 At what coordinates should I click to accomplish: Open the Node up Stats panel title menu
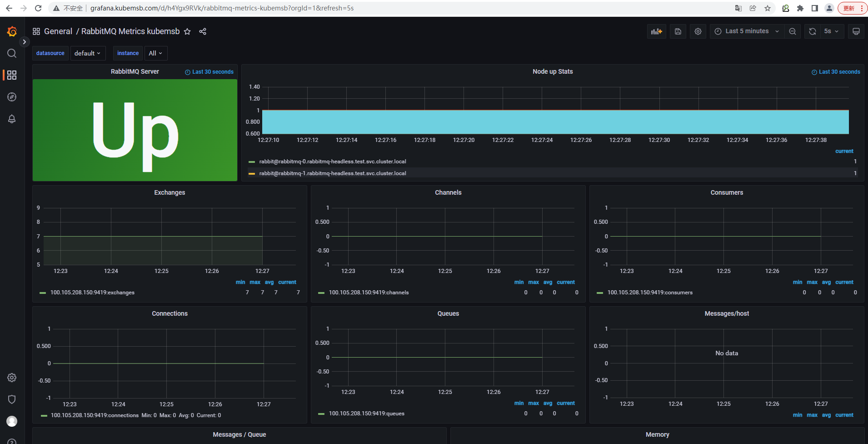pyautogui.click(x=553, y=71)
